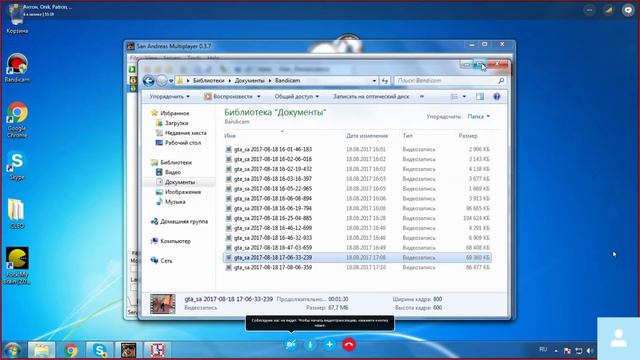Sort files by the Дата изменения column
Image resolution: width=640 pixels, height=360 pixels.
point(367,136)
